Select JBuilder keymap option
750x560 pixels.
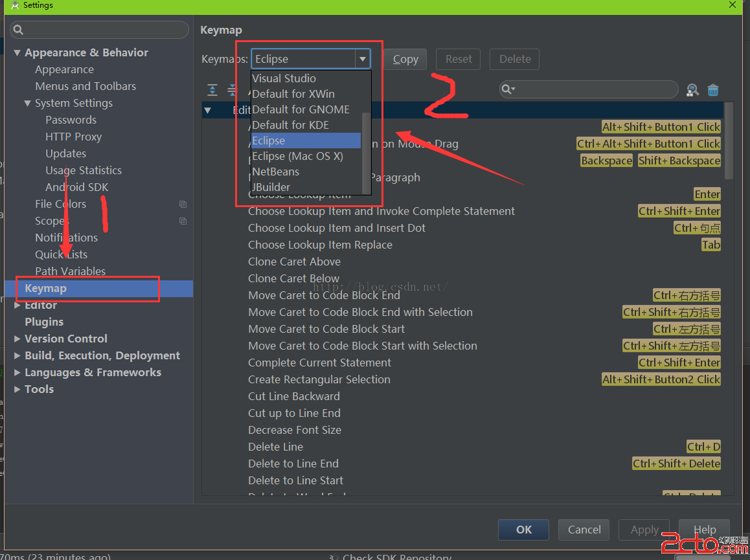(306, 187)
